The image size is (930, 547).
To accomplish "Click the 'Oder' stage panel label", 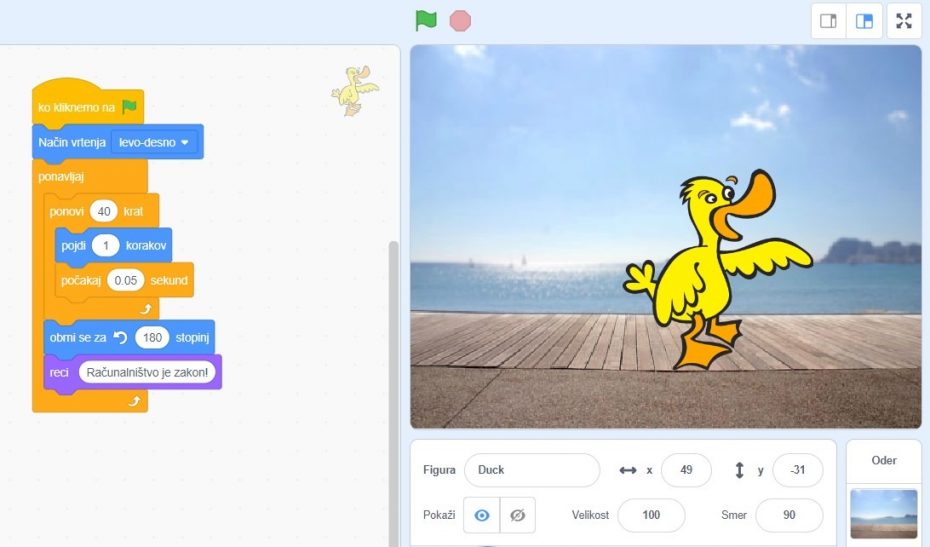I will coord(884,460).
